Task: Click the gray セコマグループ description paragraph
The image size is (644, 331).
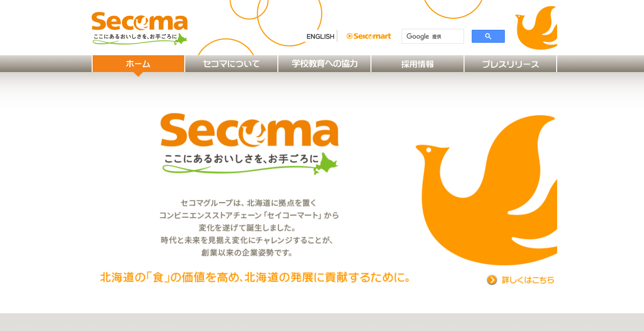Action: (x=249, y=228)
